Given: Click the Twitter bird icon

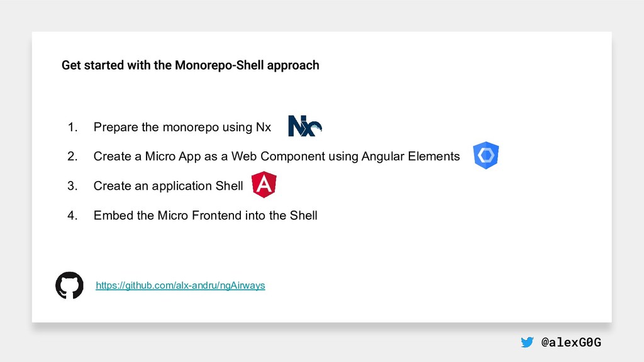Looking at the screenshot, I should pyautogui.click(x=527, y=343).
